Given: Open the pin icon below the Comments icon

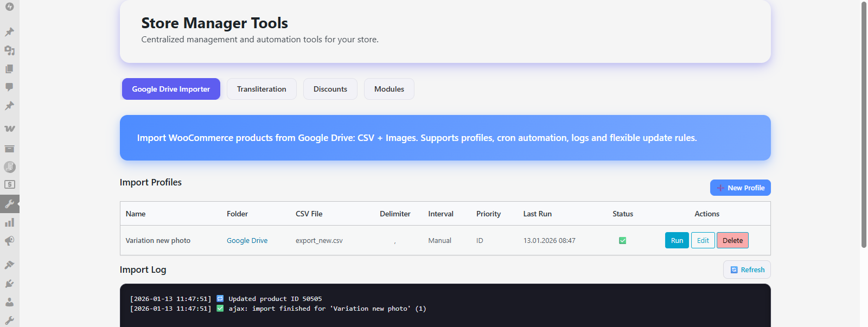Looking at the screenshot, I should point(9,106).
